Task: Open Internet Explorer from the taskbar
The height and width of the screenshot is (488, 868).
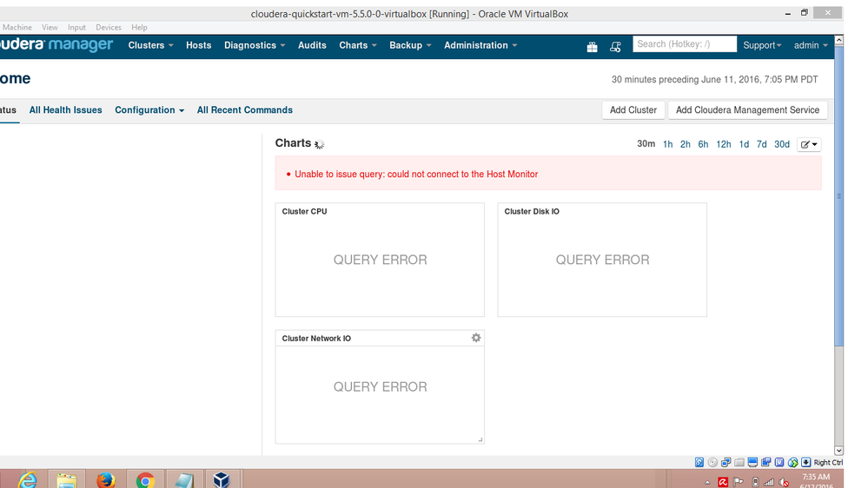Action: (x=27, y=479)
